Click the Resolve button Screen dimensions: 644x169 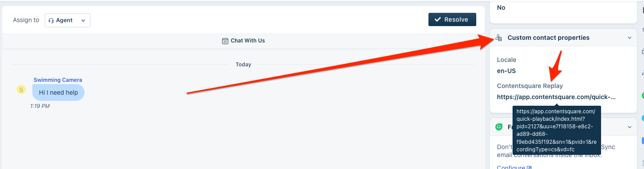point(452,19)
